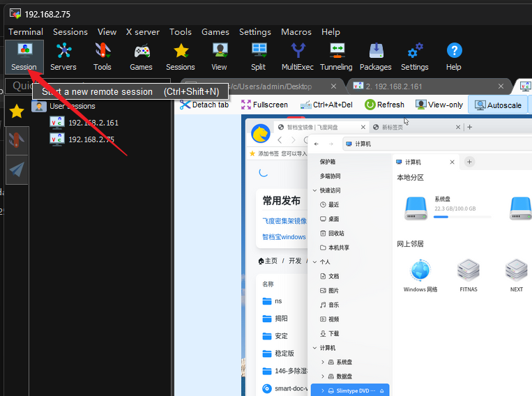
Task: Click the Refresh button
Action: 385,105
